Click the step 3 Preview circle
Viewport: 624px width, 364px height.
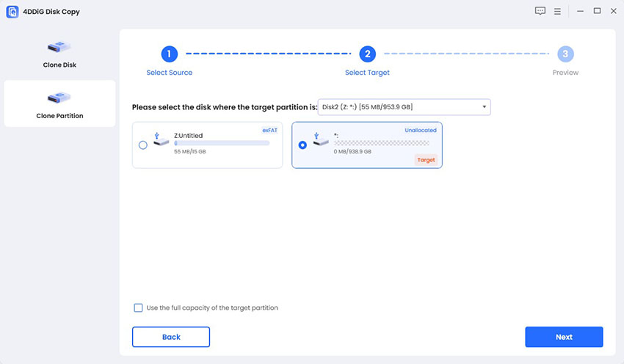click(565, 54)
